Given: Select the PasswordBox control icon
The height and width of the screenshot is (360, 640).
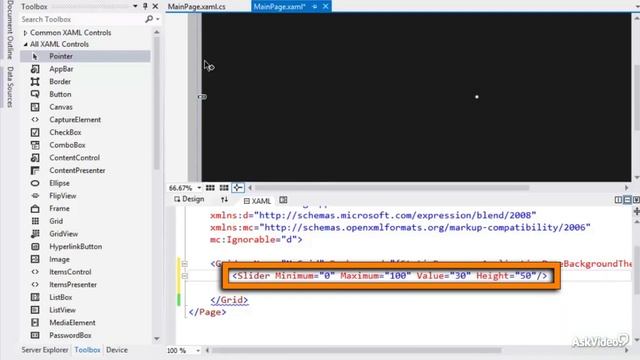Looking at the screenshot, I should pyautogui.click(x=35, y=335).
